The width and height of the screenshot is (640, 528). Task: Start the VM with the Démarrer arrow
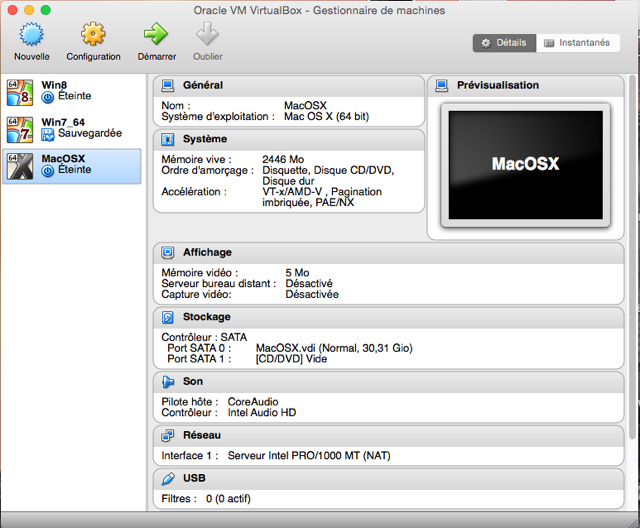(x=156, y=34)
